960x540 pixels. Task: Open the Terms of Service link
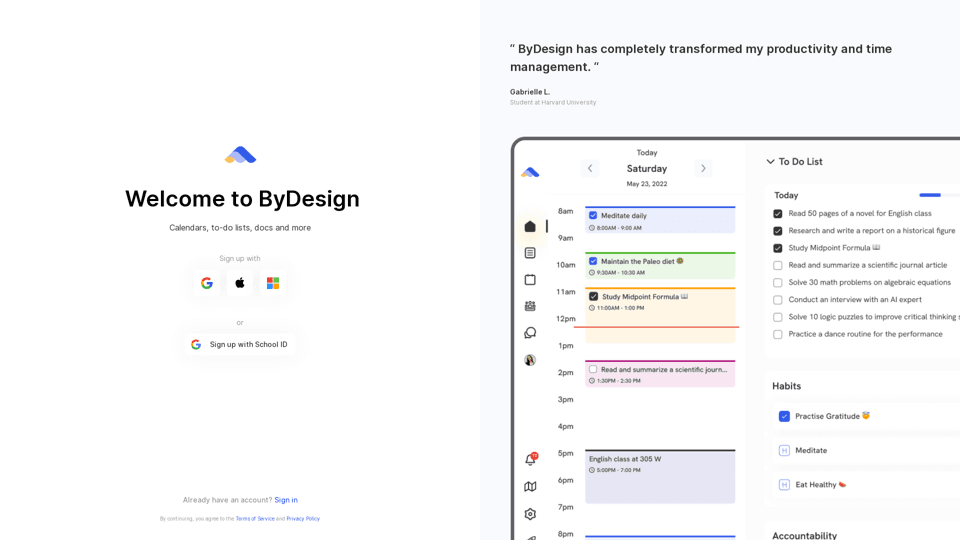pyautogui.click(x=255, y=519)
